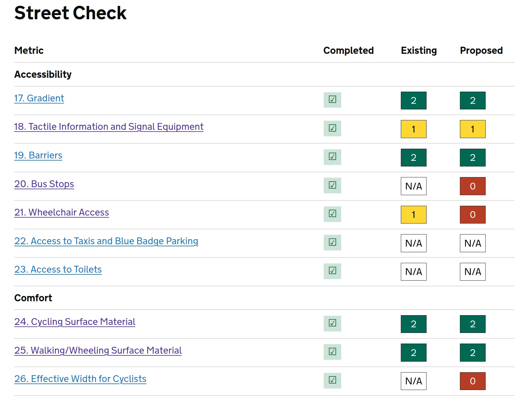This screenshot has width=532, height=403.
Task: Open Tactile Information and Signal Equipment link
Action: click(x=109, y=127)
